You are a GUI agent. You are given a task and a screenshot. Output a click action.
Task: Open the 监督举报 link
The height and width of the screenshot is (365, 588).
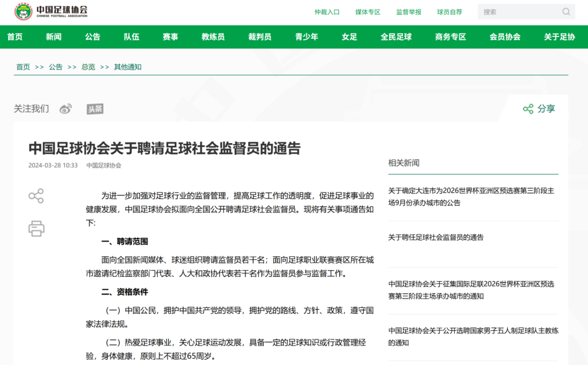(x=409, y=12)
